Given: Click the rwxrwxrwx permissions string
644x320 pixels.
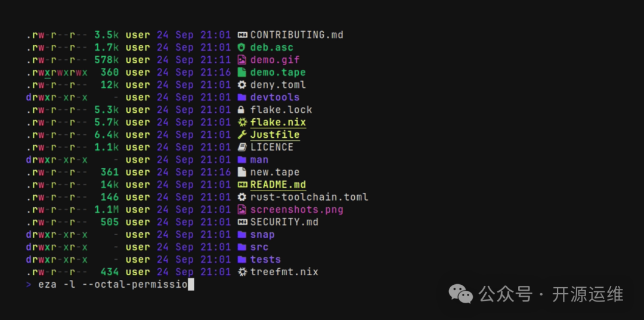Looking at the screenshot, I should click(57, 73).
